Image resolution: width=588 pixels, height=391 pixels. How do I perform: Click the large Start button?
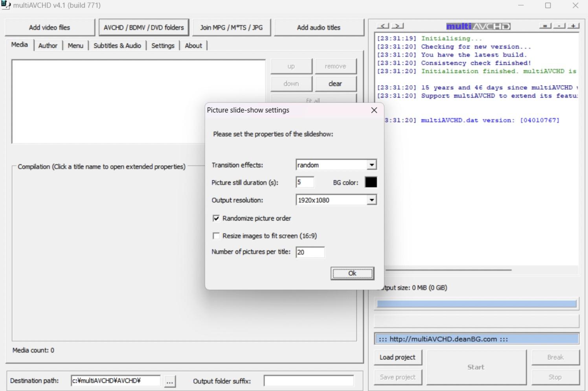point(476,367)
